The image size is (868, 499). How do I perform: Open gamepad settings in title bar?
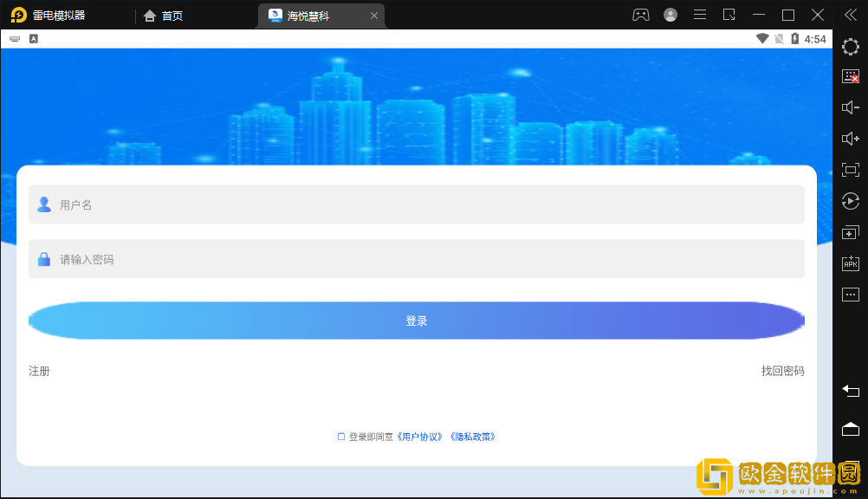coord(640,15)
